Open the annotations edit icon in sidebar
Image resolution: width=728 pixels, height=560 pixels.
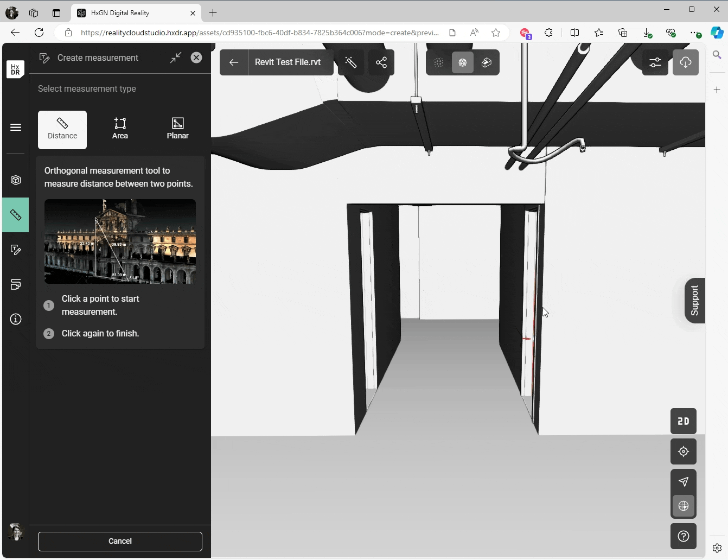coord(16,250)
